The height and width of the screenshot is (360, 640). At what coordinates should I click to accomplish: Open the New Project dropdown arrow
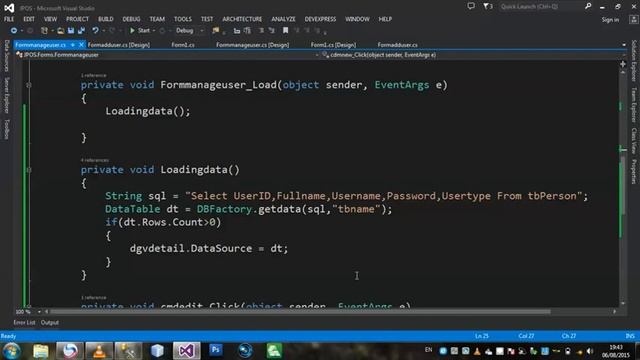point(52,31)
